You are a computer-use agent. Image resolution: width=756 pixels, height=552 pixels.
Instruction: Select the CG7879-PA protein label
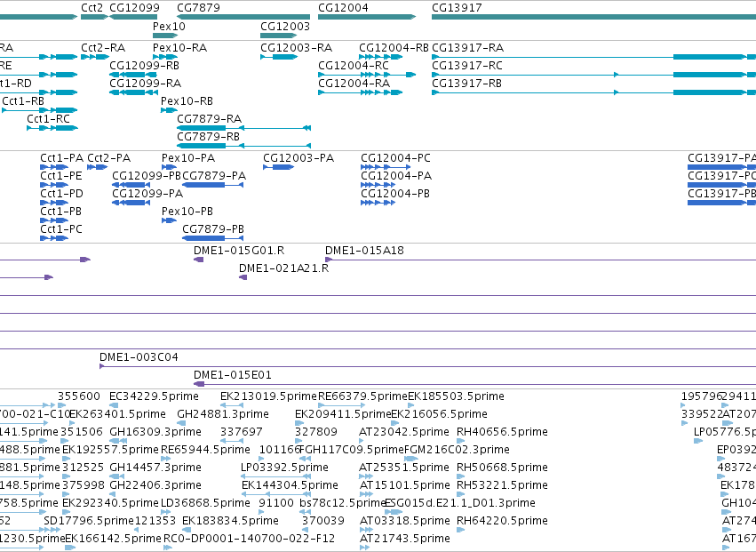214,176
